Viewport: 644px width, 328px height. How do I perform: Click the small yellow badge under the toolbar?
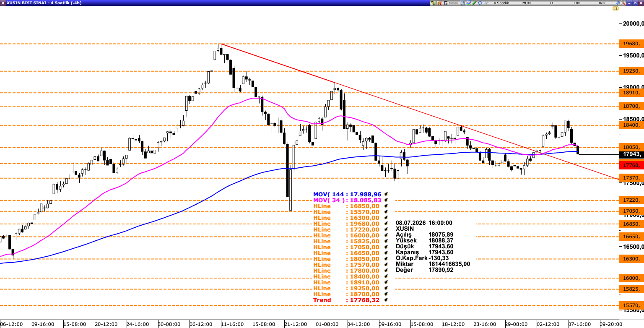click(x=615, y=8)
